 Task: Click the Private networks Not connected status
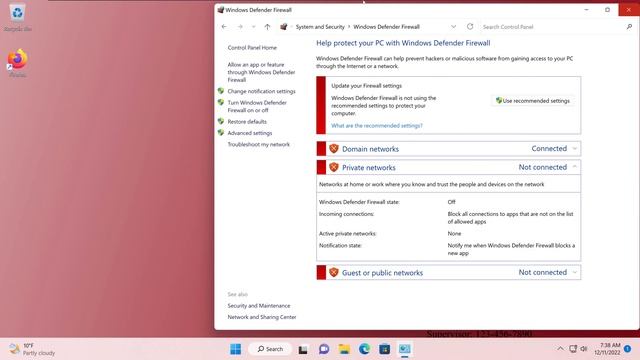pyautogui.click(x=542, y=167)
